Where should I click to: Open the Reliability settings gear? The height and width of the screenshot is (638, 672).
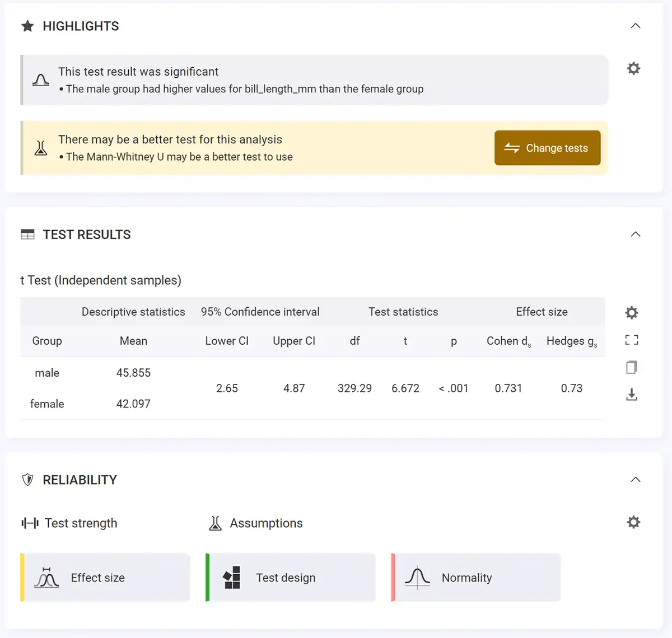click(633, 522)
